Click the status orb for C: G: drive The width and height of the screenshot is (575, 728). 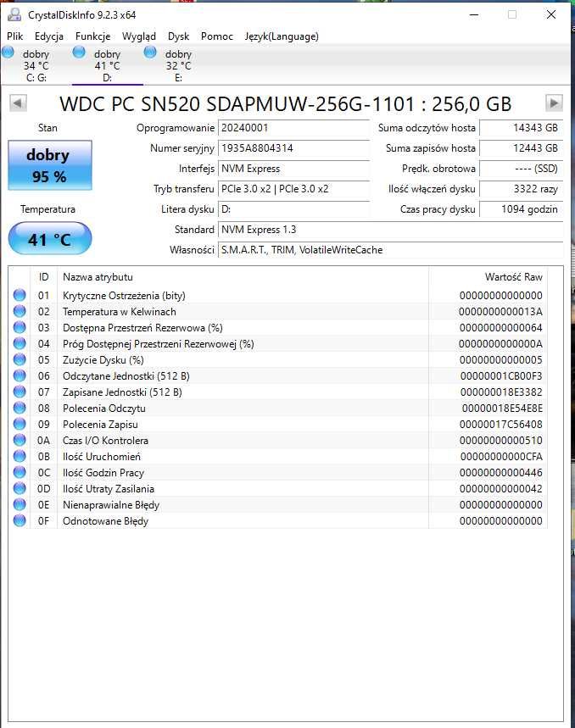tap(8, 53)
